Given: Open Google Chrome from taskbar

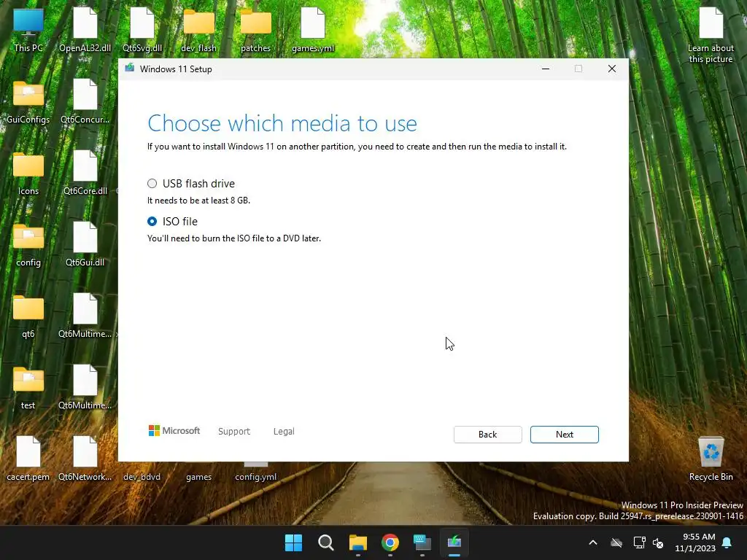Looking at the screenshot, I should tap(390, 542).
